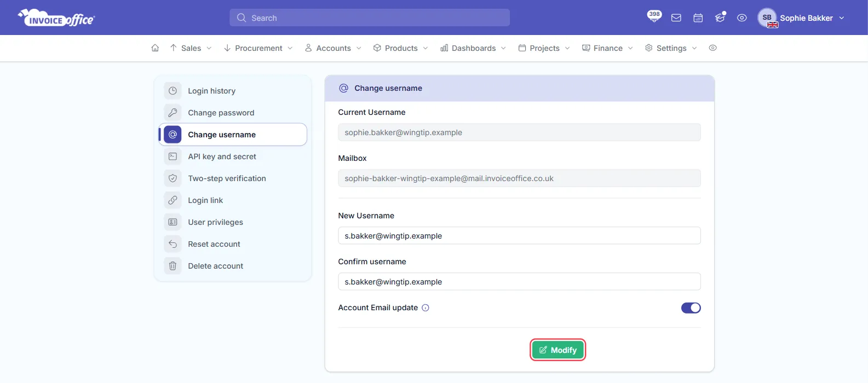
Task: Click the Change password key icon
Action: pyautogui.click(x=173, y=113)
